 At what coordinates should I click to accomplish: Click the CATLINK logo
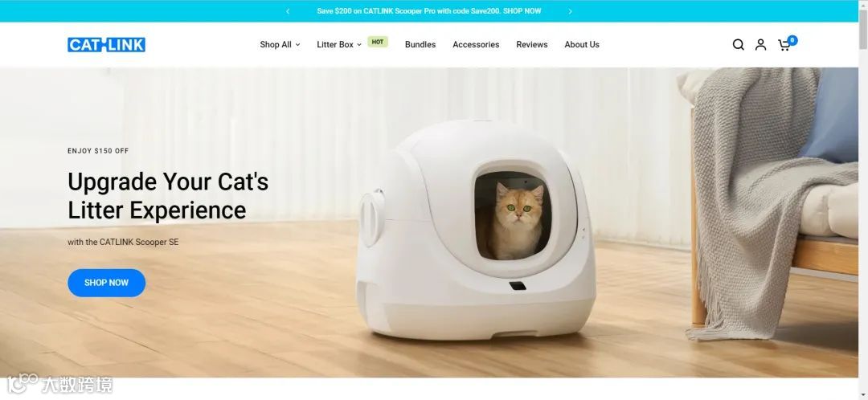tap(106, 45)
